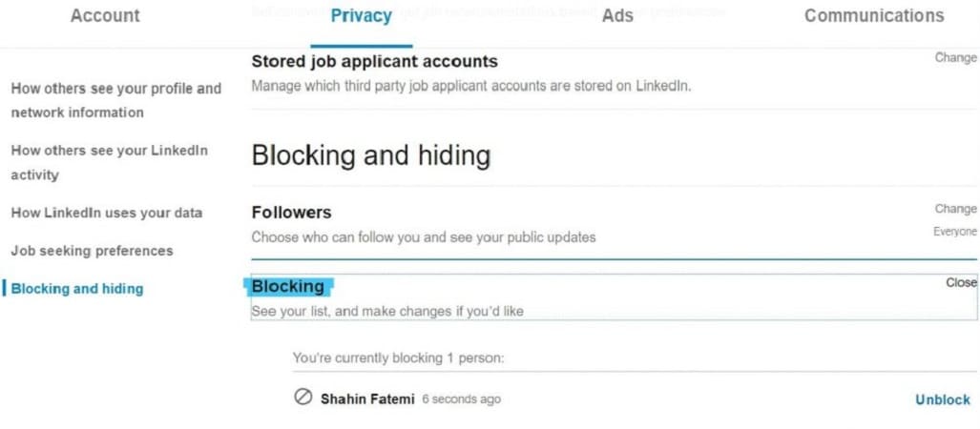980x429 pixels.
Task: Unblock Shahin Fatemi
Action: click(x=943, y=399)
